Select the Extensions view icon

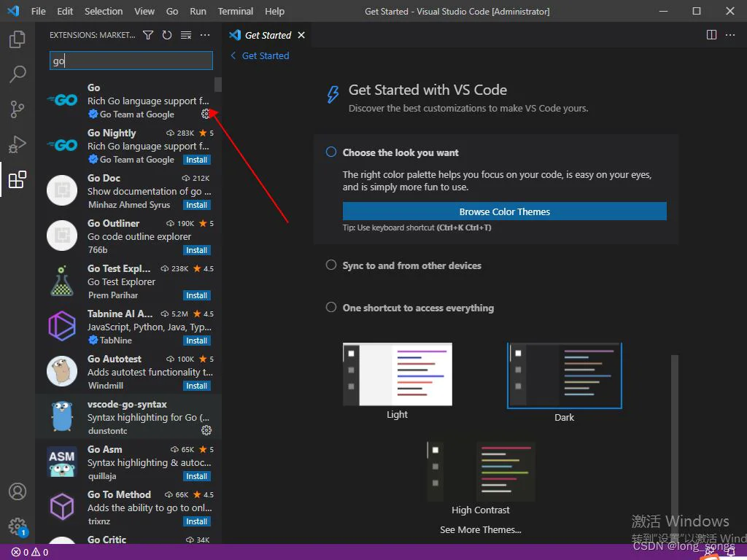pyautogui.click(x=18, y=179)
